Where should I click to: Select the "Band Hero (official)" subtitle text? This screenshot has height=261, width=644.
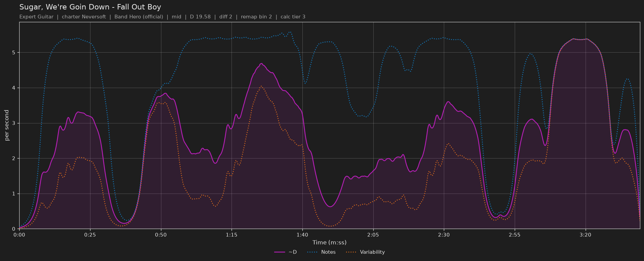tap(139, 17)
